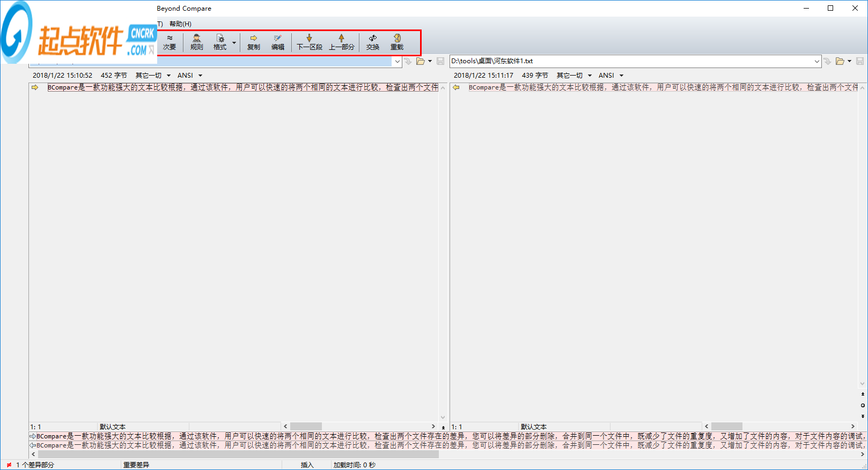The width and height of the screenshot is (868, 470).
Task: Click the left pane browse-folder icon
Action: click(x=421, y=61)
